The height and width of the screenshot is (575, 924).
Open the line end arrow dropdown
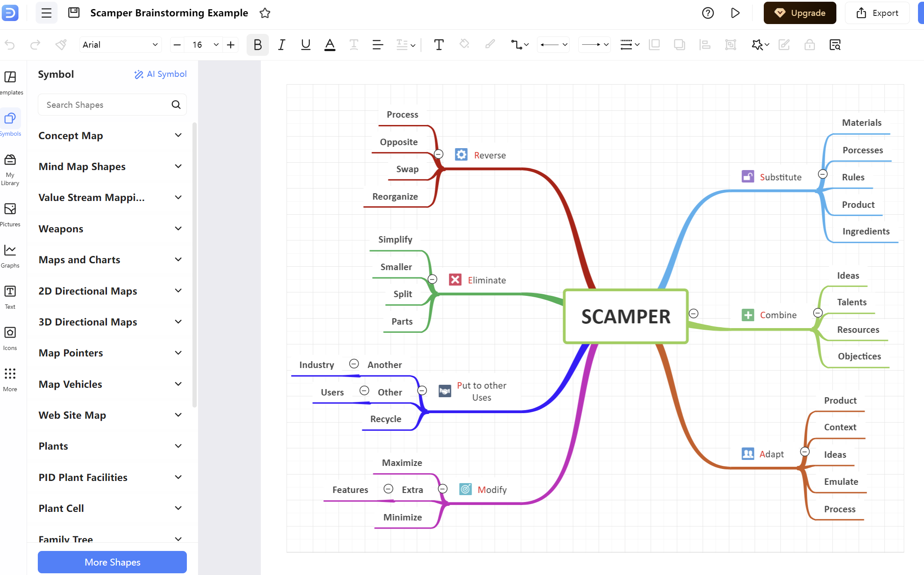pyautogui.click(x=595, y=45)
